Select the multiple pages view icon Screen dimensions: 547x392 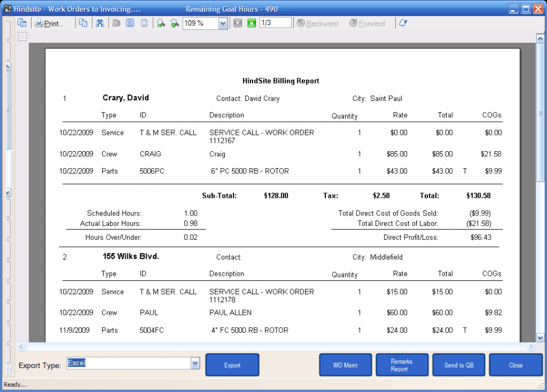coord(130,23)
